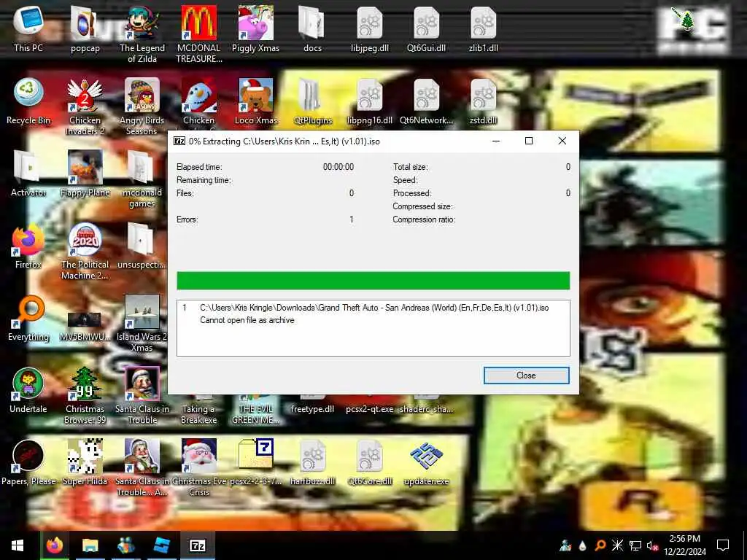The height and width of the screenshot is (560, 747).
Task: Select the QtPlugins folder
Action: coord(312,101)
